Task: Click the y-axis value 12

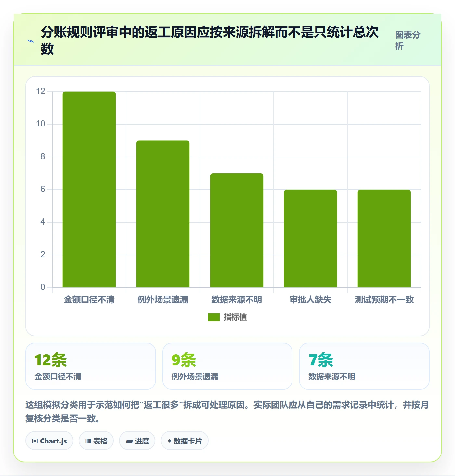Action: (x=41, y=91)
